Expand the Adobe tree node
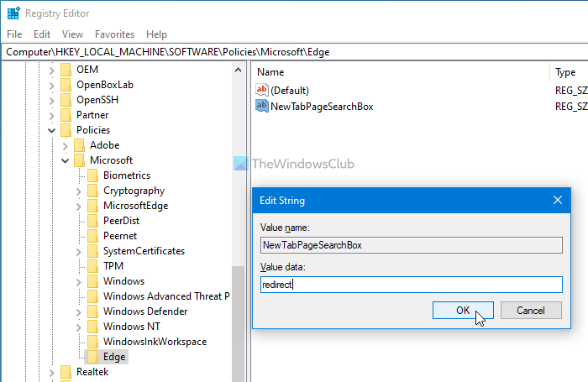588x382 pixels. (x=66, y=145)
